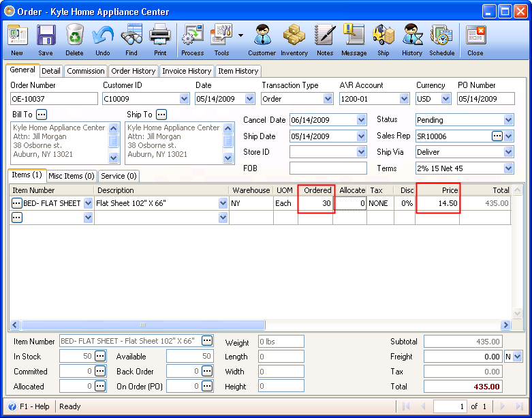Click the F1 Help icon in status bar

(x=12, y=406)
